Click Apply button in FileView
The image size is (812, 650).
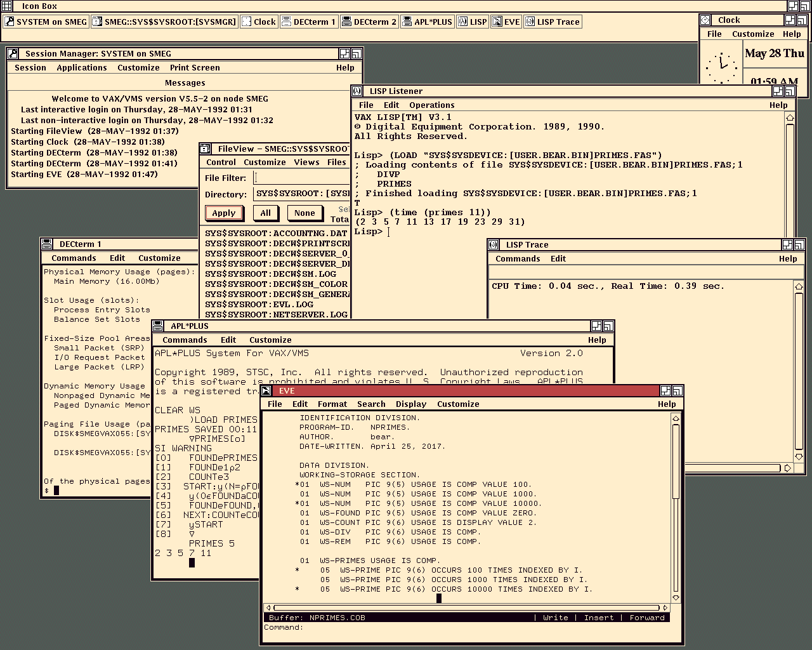point(224,213)
